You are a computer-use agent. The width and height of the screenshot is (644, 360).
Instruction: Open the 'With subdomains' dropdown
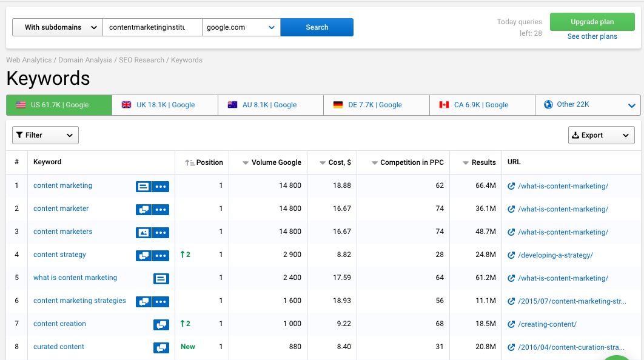[58, 27]
